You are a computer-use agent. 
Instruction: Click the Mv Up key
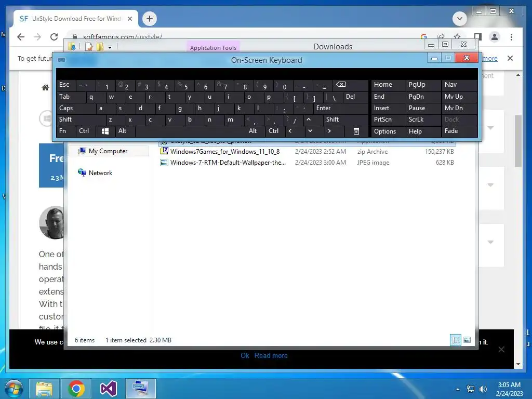[x=460, y=97]
